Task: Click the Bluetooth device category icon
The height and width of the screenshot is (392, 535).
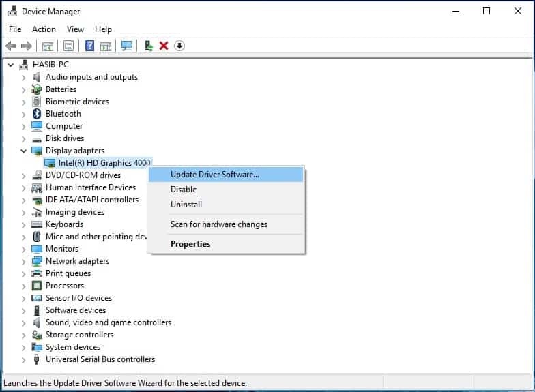Action: pos(37,114)
